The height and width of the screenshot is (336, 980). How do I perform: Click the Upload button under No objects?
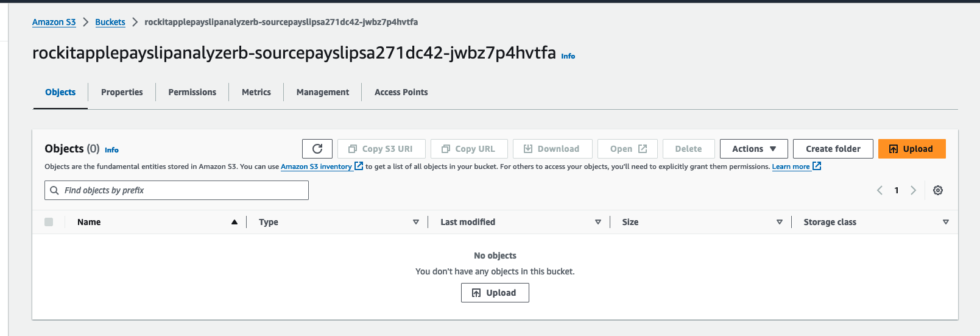(495, 293)
